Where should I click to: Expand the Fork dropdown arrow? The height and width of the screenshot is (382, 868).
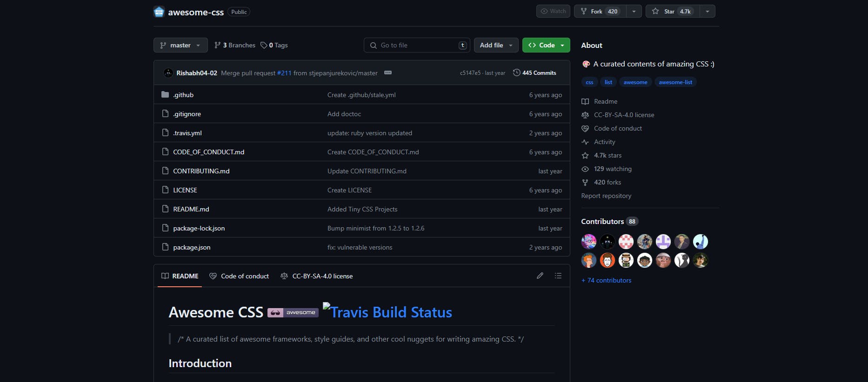[x=634, y=11]
